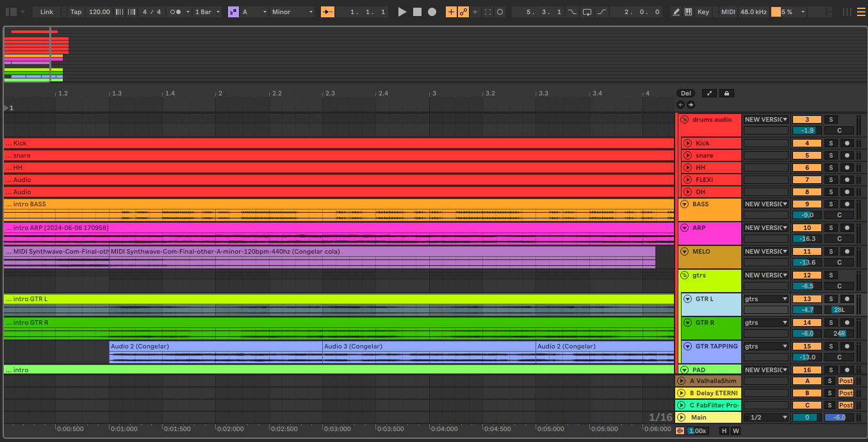
Task: Fold the ARP track
Action: [x=684, y=228]
